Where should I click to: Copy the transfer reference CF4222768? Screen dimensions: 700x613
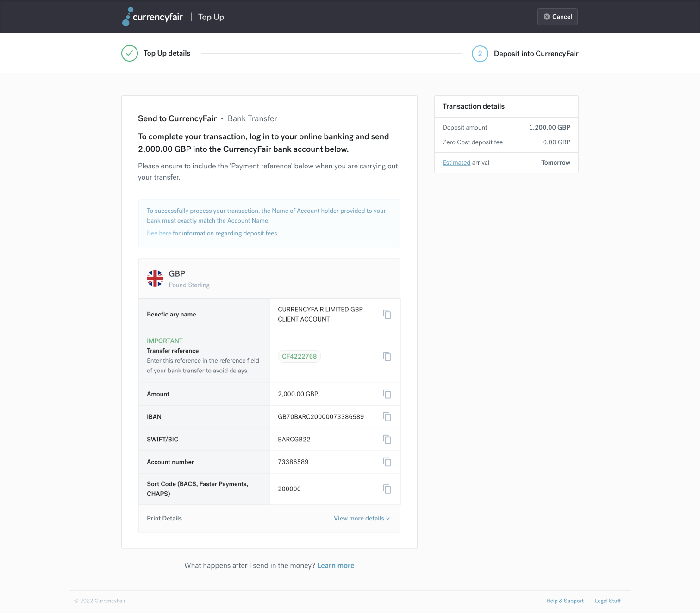pyautogui.click(x=387, y=356)
